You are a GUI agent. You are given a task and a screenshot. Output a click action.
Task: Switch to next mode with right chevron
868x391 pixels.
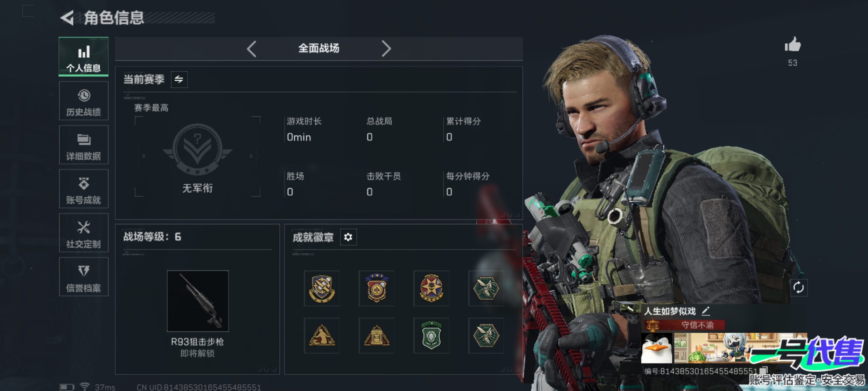click(x=386, y=49)
